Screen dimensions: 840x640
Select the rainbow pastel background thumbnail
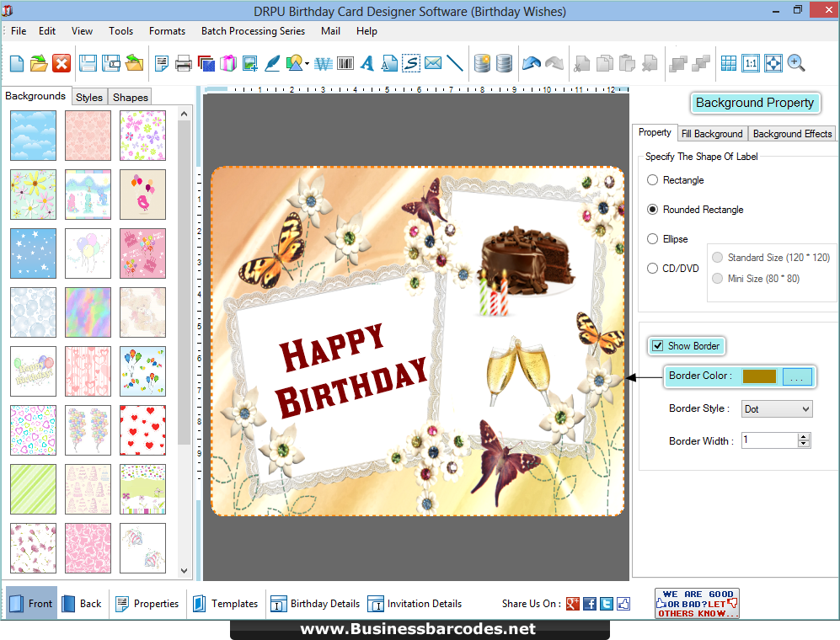pyautogui.click(x=88, y=312)
